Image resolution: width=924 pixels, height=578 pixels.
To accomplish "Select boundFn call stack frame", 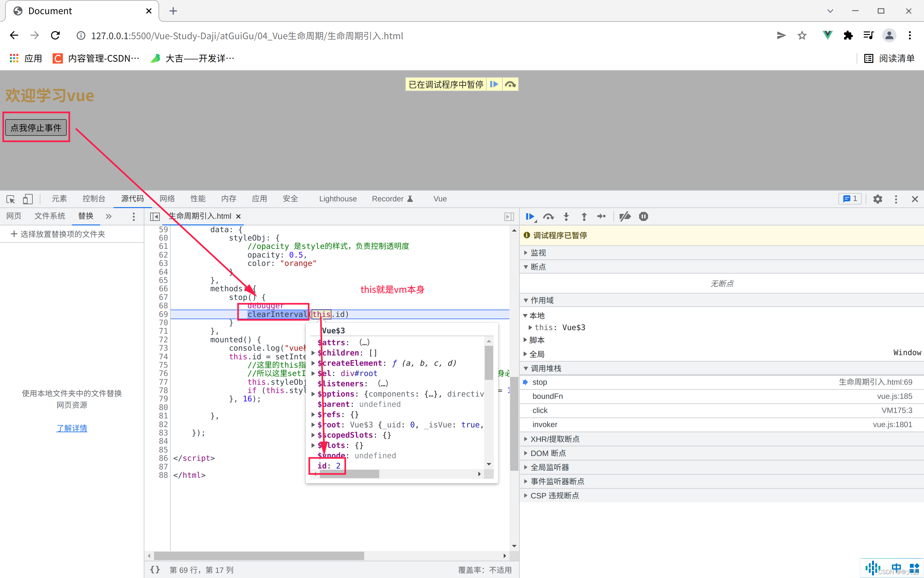I will pyautogui.click(x=722, y=397).
